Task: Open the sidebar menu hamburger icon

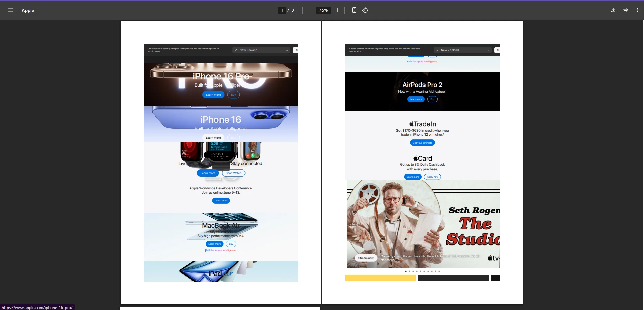Action: [11, 10]
